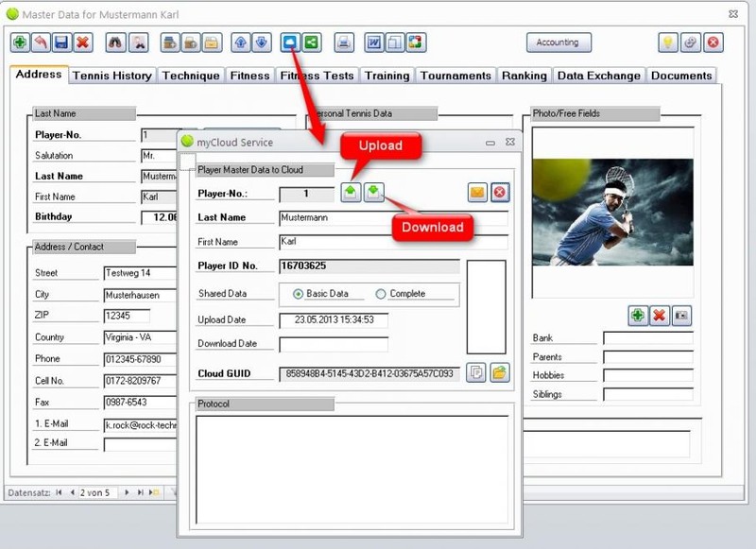Click the Download from cloud icon
Screen dimensions: 756x549
(x=373, y=192)
